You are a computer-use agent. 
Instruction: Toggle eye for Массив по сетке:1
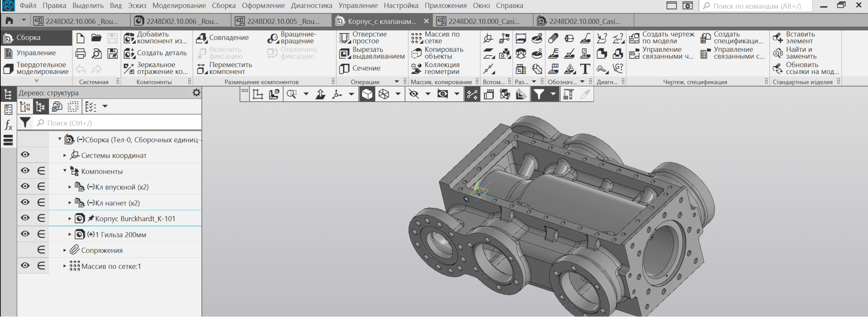tap(25, 266)
